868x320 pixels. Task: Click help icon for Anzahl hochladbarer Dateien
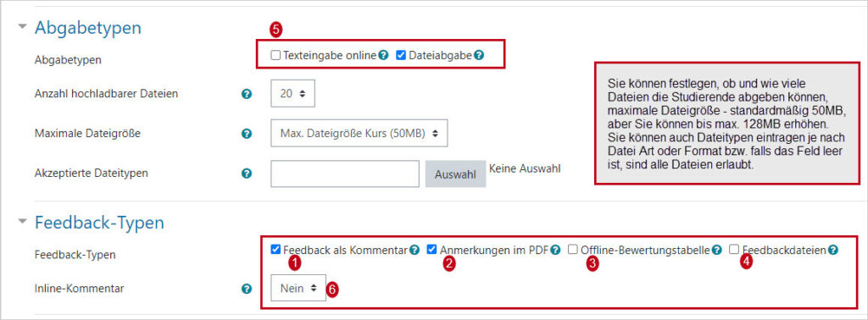point(247,94)
